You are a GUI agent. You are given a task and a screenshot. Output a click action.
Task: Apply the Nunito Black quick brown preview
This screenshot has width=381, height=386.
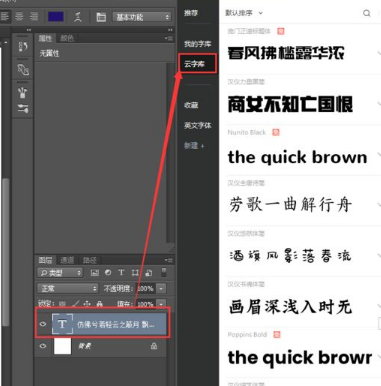pos(297,157)
